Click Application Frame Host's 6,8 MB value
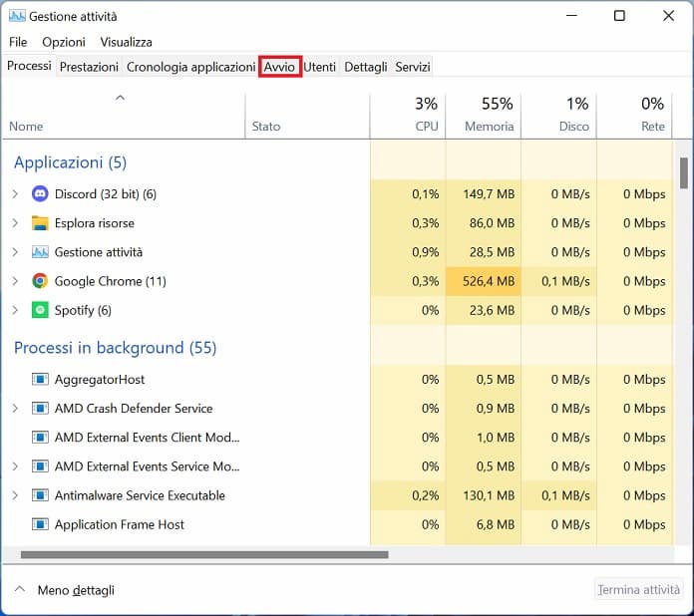 (496, 524)
